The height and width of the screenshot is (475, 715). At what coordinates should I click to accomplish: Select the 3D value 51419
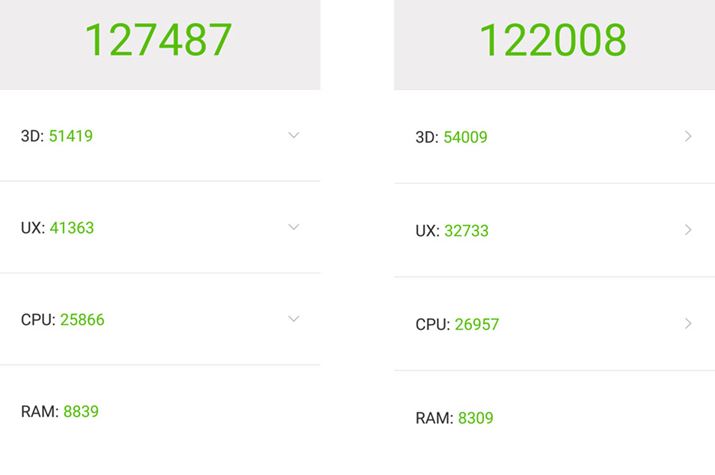point(71,136)
